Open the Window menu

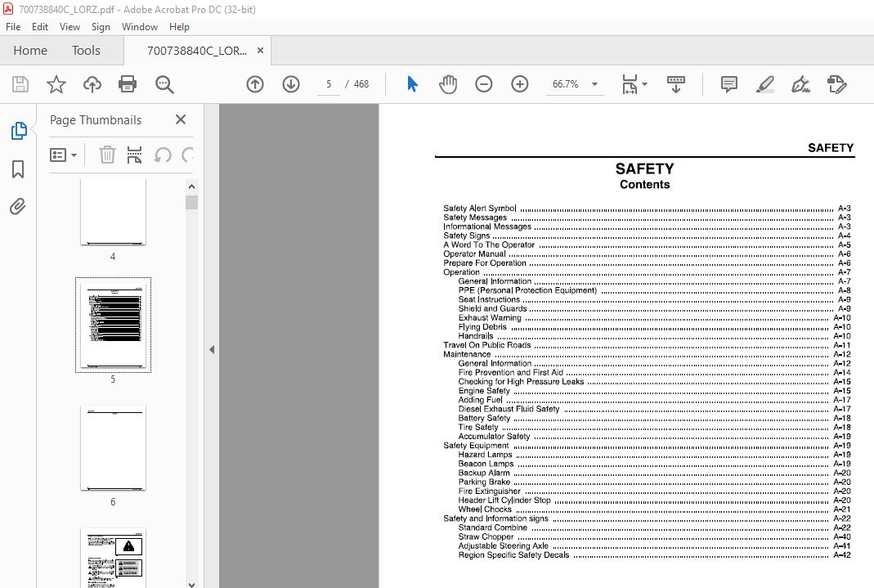(139, 27)
